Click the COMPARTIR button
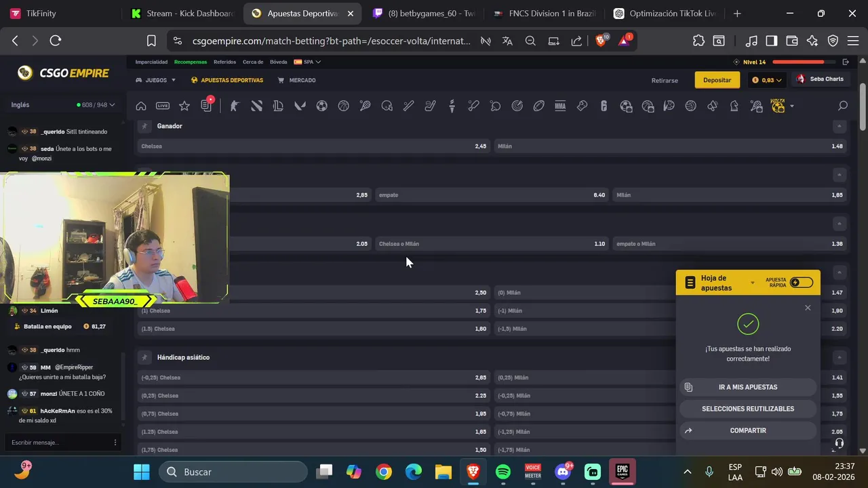 [x=748, y=430]
